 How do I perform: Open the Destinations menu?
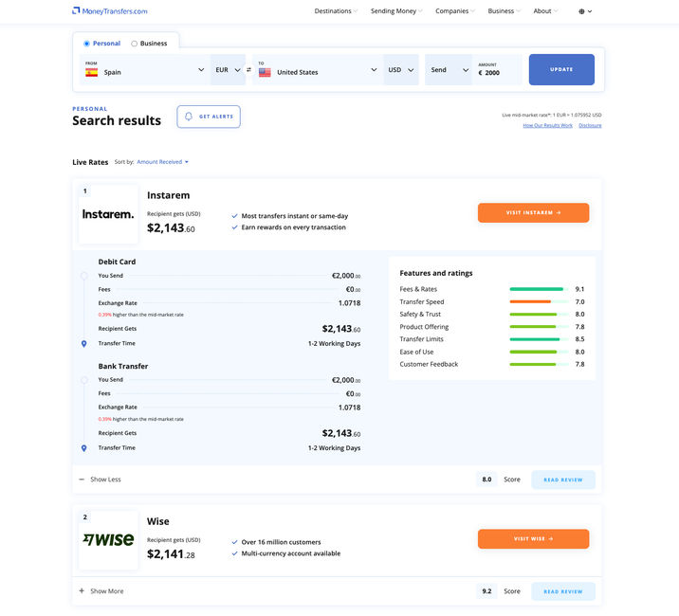pos(336,11)
